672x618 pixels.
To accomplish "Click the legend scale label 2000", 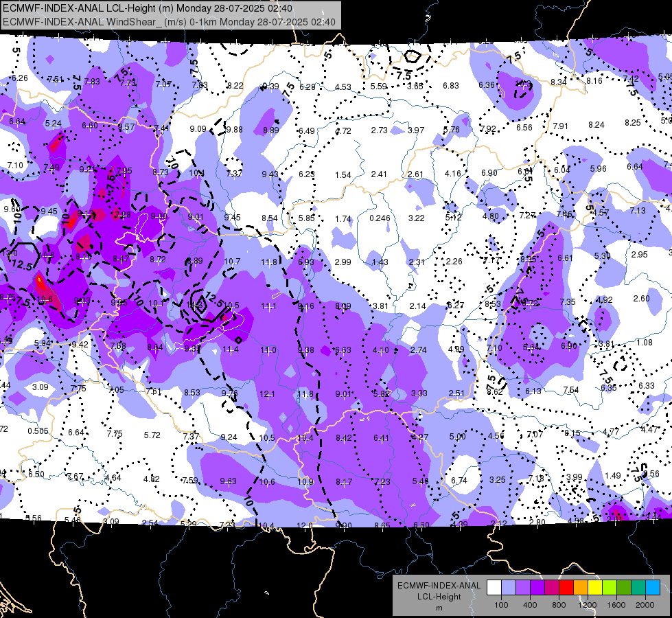I will [x=645, y=605].
